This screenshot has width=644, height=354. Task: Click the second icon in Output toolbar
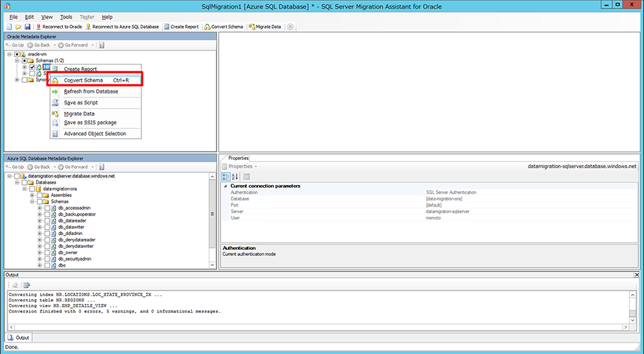point(27,285)
